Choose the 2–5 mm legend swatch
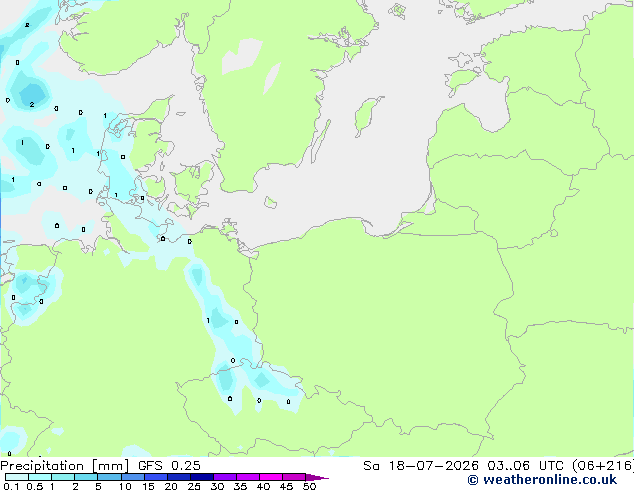Viewport: 634px width, 490px height. pos(86,477)
